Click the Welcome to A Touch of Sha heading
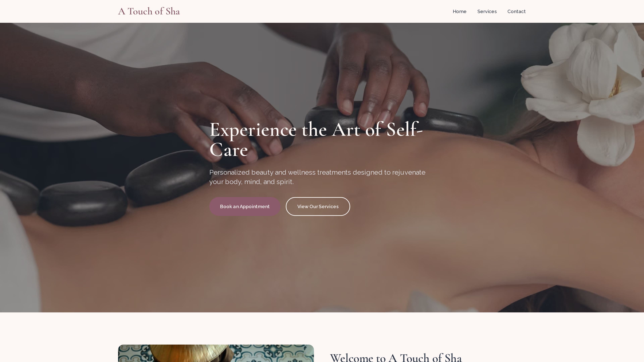Image resolution: width=644 pixels, height=362 pixels. tap(396, 357)
